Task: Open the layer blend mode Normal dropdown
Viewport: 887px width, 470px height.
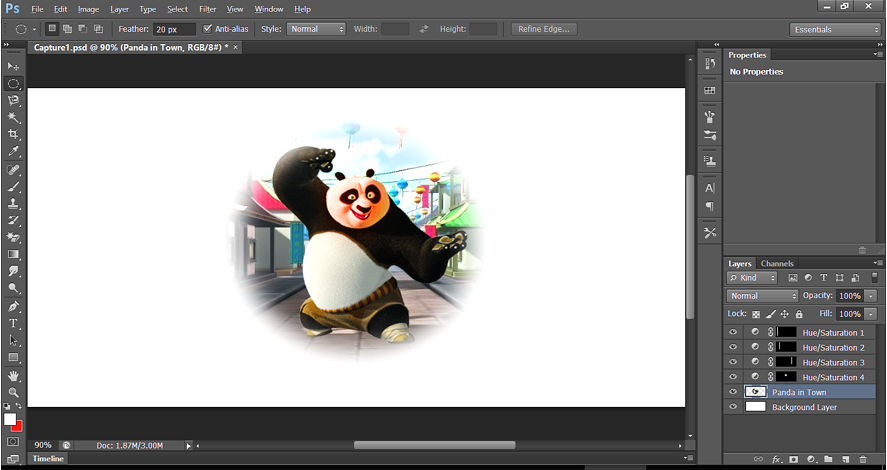Action: coord(762,296)
